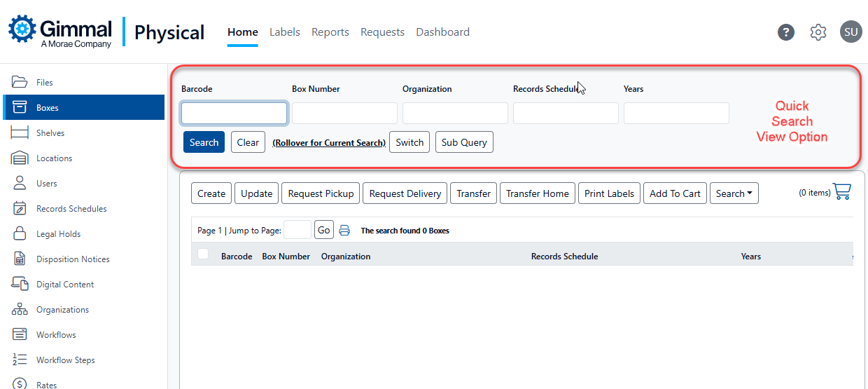Click the Request Pickup button

(321, 193)
